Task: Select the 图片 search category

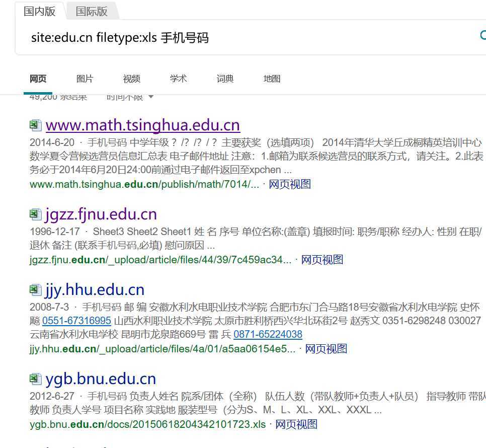Action: click(x=85, y=79)
